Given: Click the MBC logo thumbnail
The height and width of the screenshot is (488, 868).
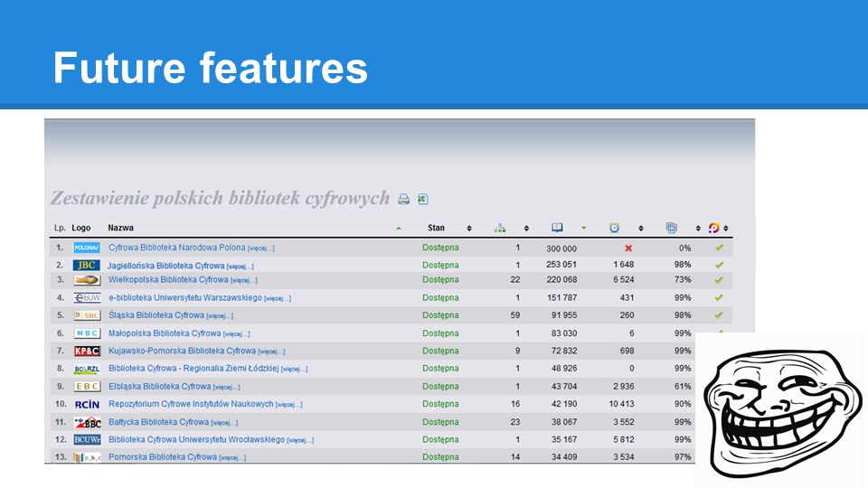Looking at the screenshot, I should (x=87, y=333).
